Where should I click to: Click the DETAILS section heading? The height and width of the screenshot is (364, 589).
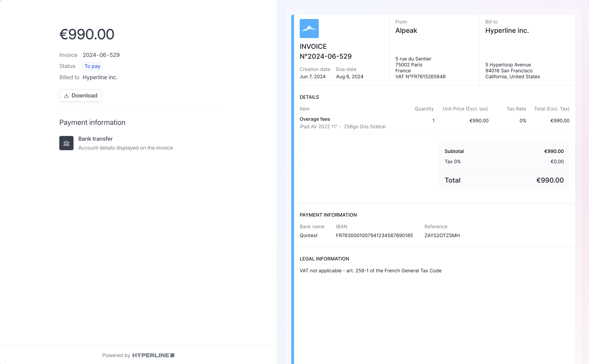point(309,97)
